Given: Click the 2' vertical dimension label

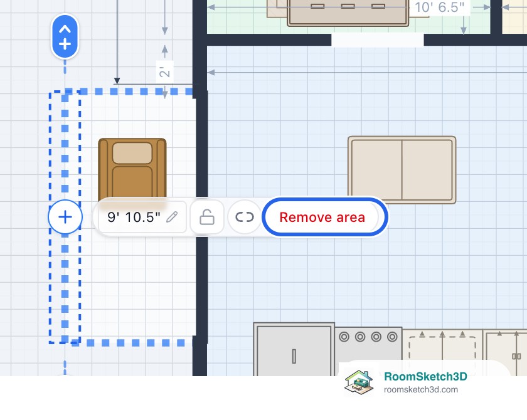Looking at the screenshot, I should point(164,71).
